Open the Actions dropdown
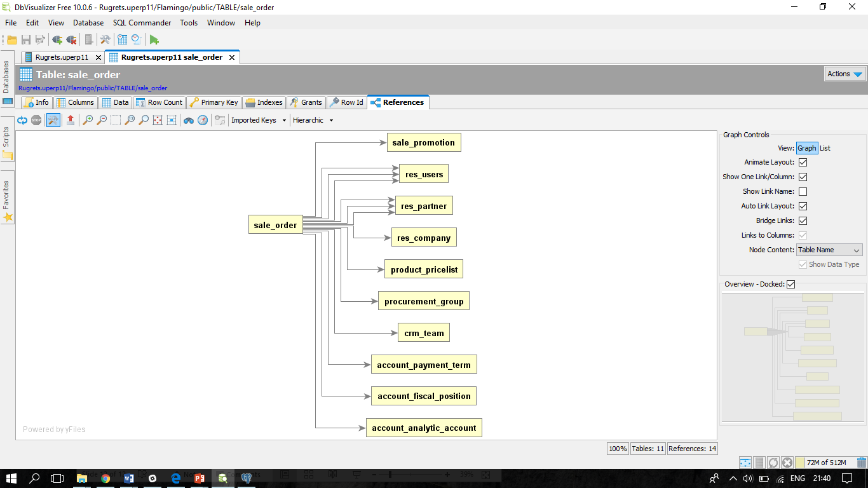The width and height of the screenshot is (868, 488). pyautogui.click(x=845, y=74)
